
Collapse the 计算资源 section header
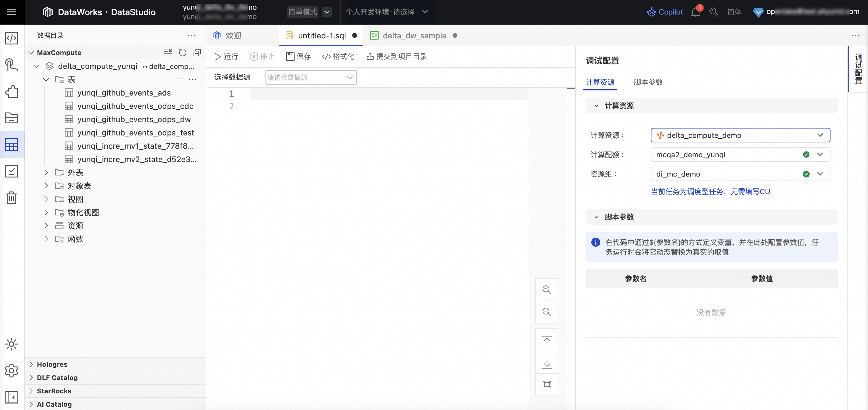(711, 106)
